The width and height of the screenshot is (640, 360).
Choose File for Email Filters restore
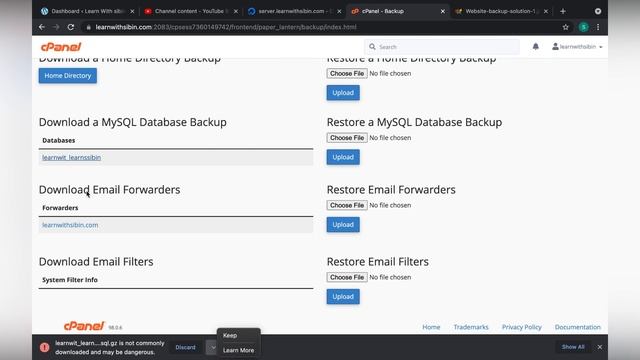pos(347,277)
